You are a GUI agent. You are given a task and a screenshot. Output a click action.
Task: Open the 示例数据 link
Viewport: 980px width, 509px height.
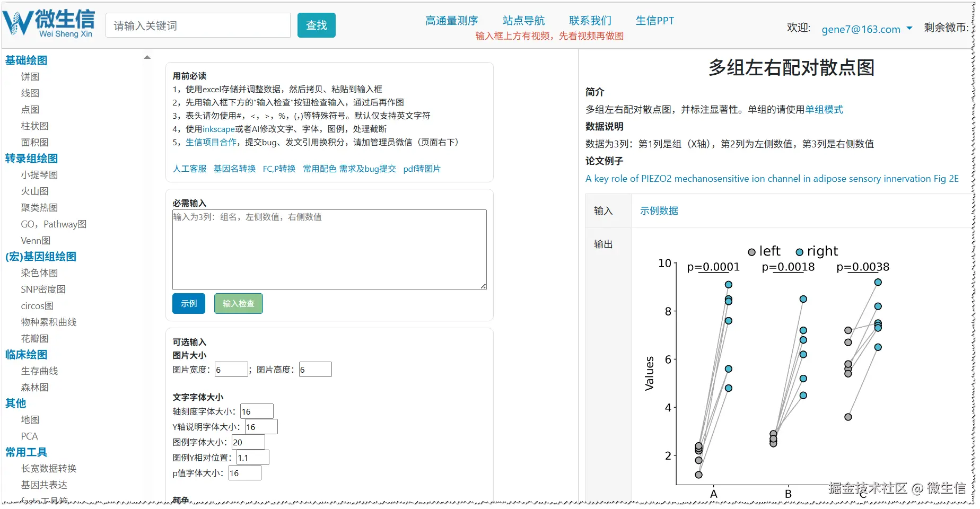(x=659, y=211)
